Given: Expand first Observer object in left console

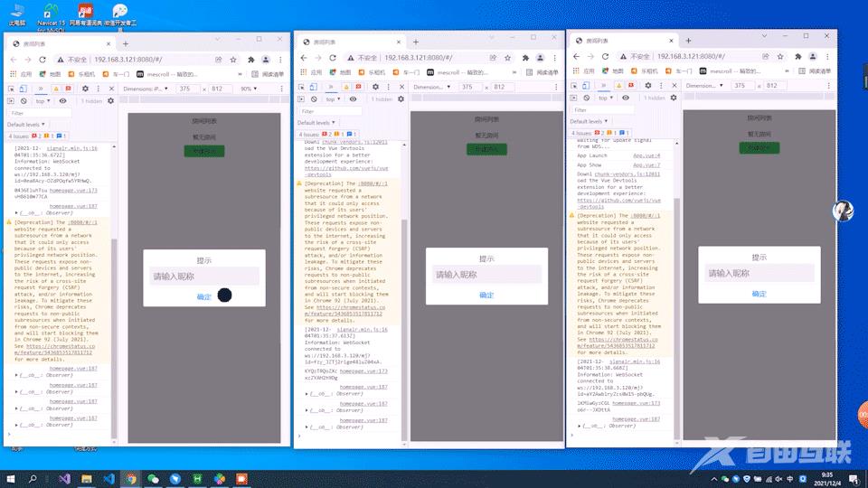Looking at the screenshot, I should [16, 213].
